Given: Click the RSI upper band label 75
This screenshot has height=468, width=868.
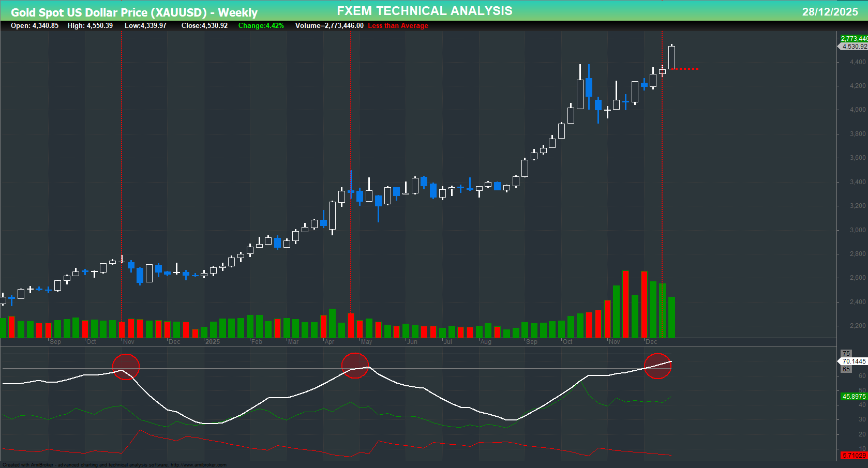Looking at the screenshot, I should (x=846, y=353).
